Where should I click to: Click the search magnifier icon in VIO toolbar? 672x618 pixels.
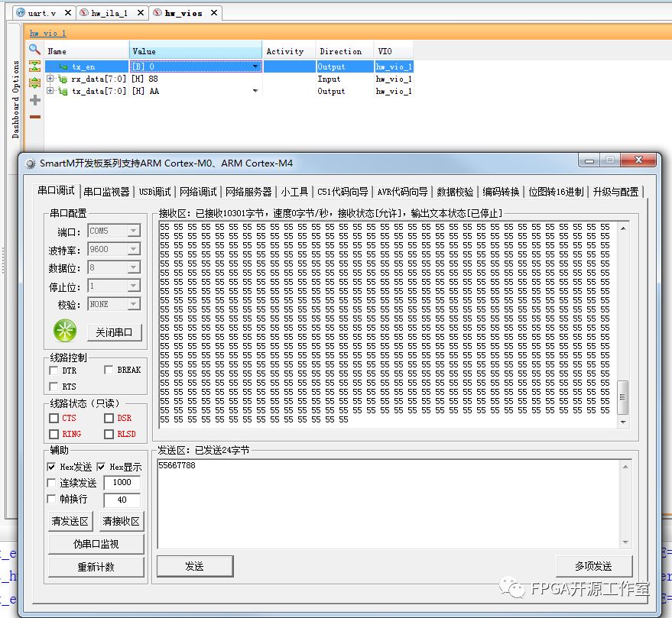tap(34, 50)
